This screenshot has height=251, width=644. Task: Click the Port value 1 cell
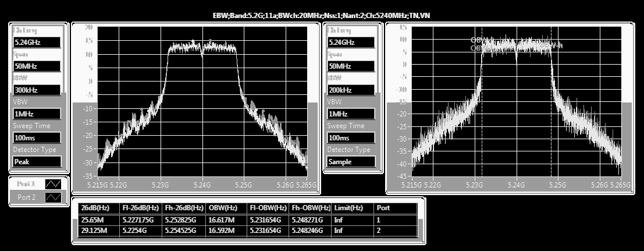[x=396, y=220]
